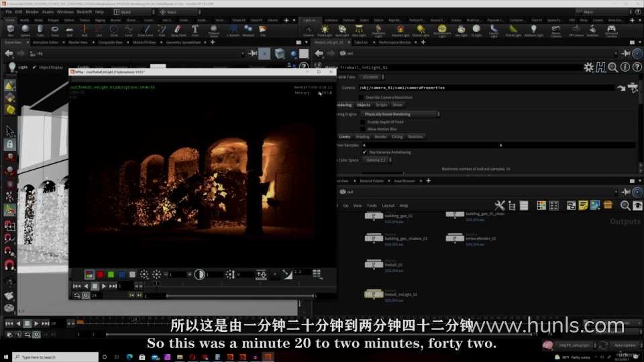Viewport: 644px width, 362px height.
Task: Show the green channel in MPlay
Action: pyautogui.click(x=111, y=274)
